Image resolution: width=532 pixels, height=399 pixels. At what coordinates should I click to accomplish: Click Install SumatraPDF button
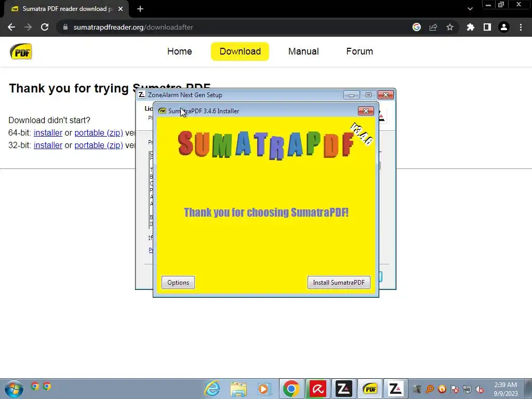tap(339, 282)
